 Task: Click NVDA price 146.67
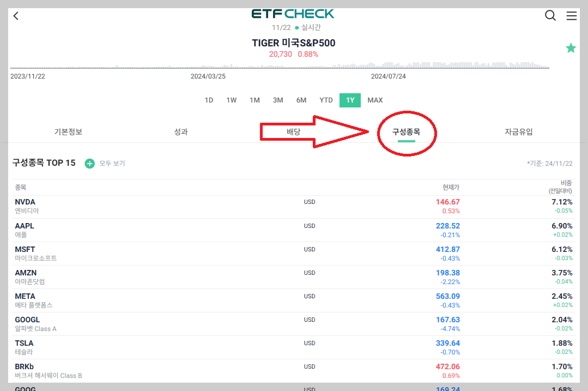coord(448,202)
